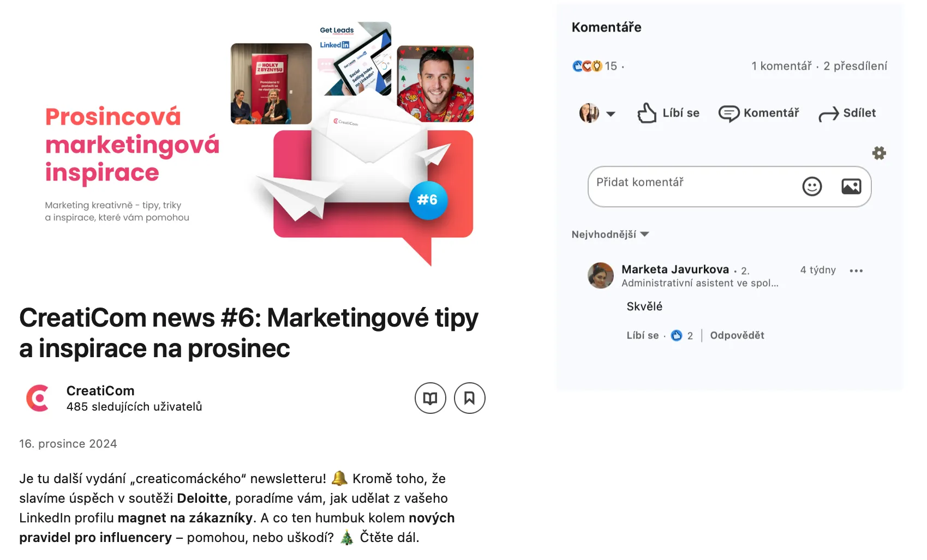The width and height of the screenshot is (927, 560).
Task: Reply to comment with Odpovědět
Action: click(x=737, y=335)
